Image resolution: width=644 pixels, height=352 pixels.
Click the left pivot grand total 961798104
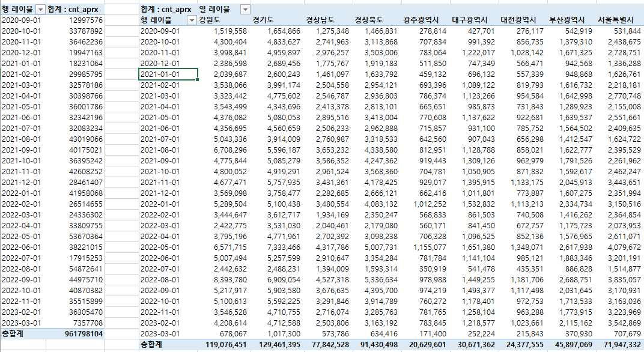84,334
